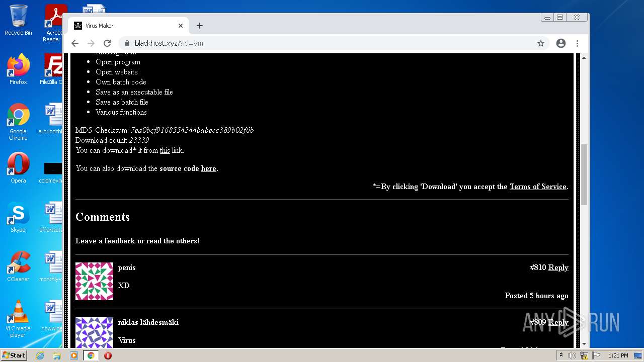Click the vertical scrollbar thumb
Image resolution: width=644 pixels, height=362 pixels.
click(x=584, y=175)
